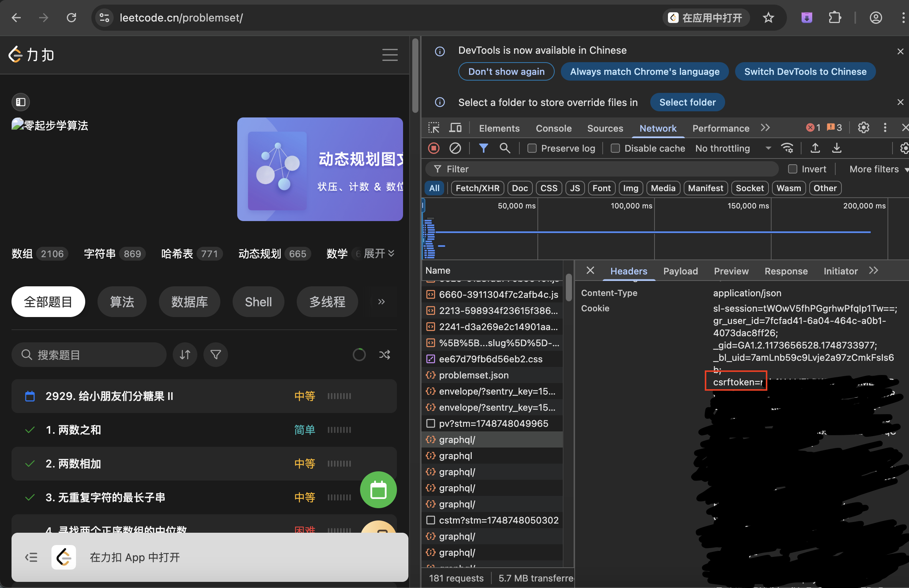Viewport: 909px width, 588px height.
Task: Select the problemset.json network request
Action: (473, 375)
